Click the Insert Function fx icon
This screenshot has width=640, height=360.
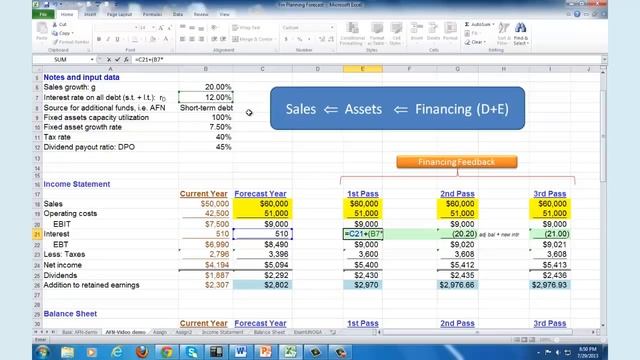(x=127, y=60)
